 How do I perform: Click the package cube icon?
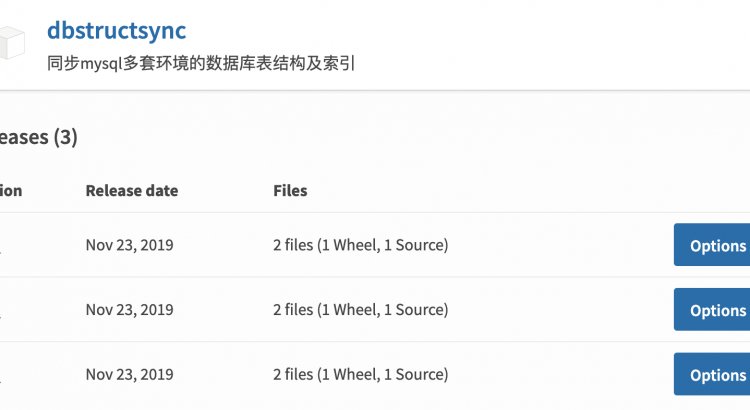[10, 45]
